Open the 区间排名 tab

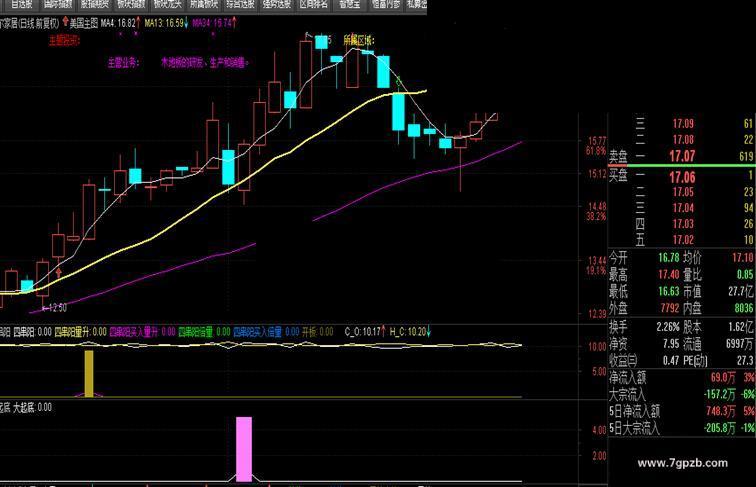click(313, 4)
